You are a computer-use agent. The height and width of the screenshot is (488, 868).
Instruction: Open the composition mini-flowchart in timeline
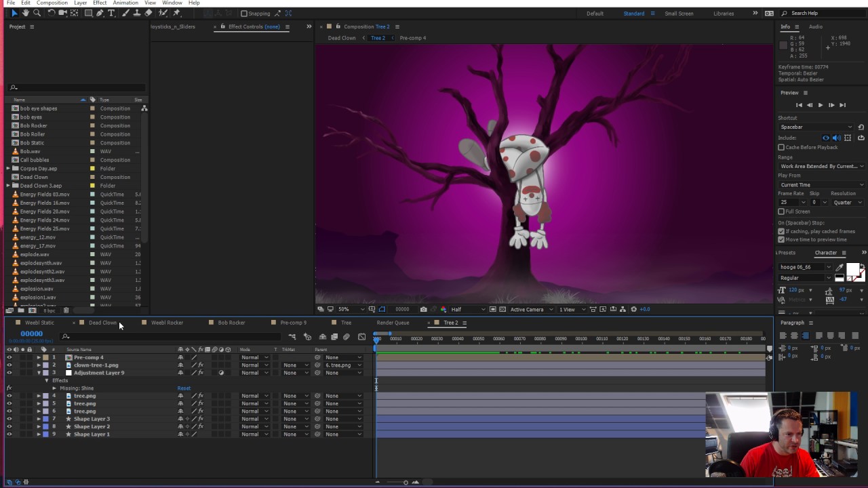(292, 336)
